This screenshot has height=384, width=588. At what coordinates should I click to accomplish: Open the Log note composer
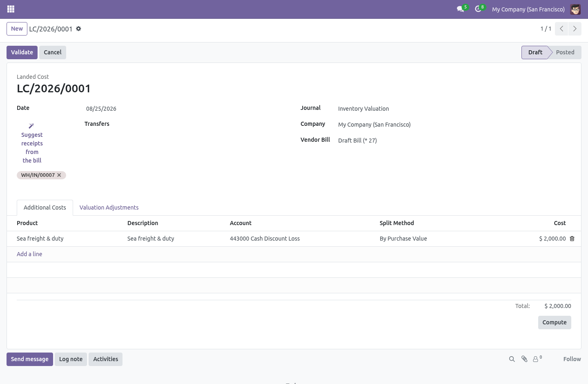tap(71, 359)
